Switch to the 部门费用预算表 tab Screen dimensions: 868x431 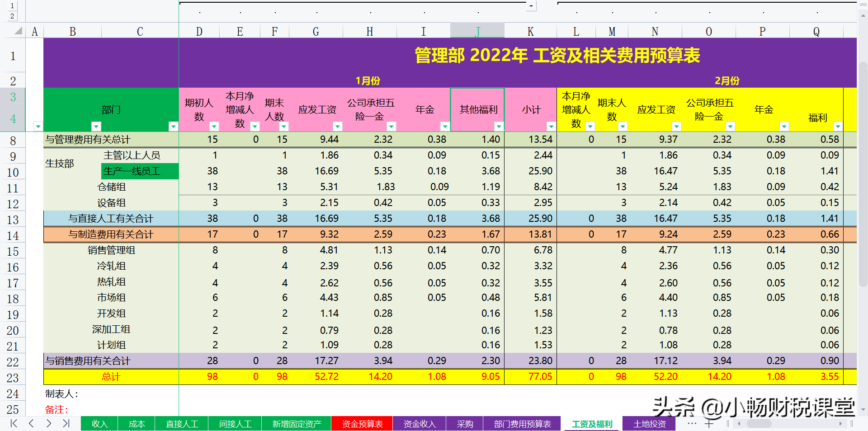click(x=522, y=424)
